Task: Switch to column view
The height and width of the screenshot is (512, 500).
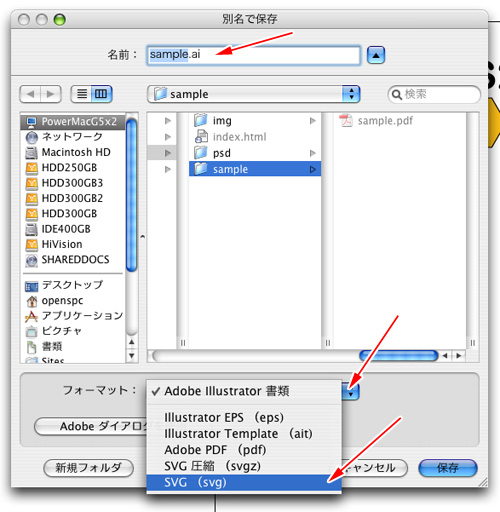Action: tap(101, 94)
